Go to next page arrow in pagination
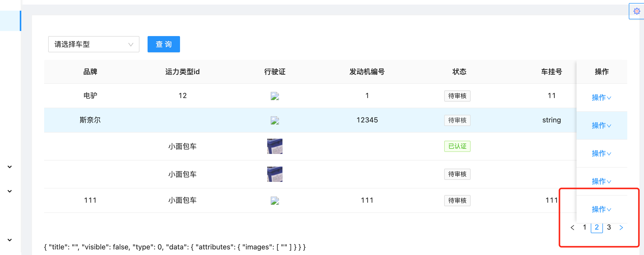This screenshot has height=255, width=644. tap(621, 227)
